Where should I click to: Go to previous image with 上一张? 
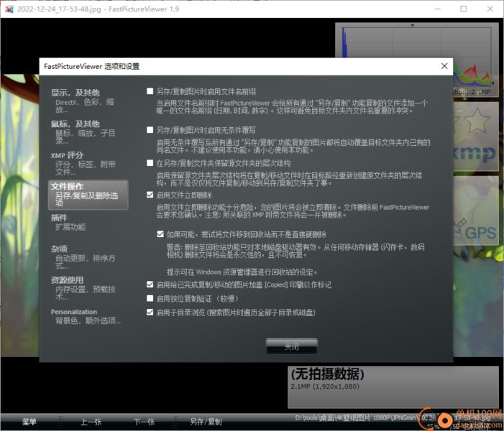tap(91, 422)
